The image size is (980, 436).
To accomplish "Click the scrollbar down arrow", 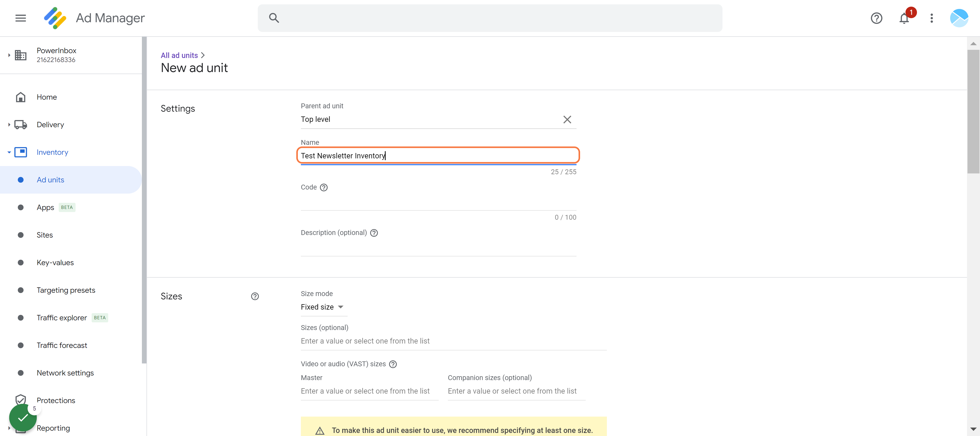I will tap(973, 429).
